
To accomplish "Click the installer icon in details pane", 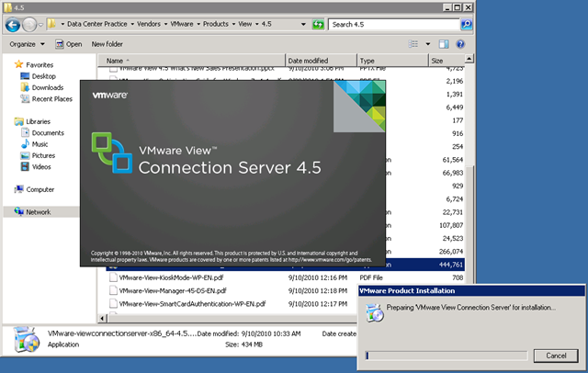I will coord(26,339).
